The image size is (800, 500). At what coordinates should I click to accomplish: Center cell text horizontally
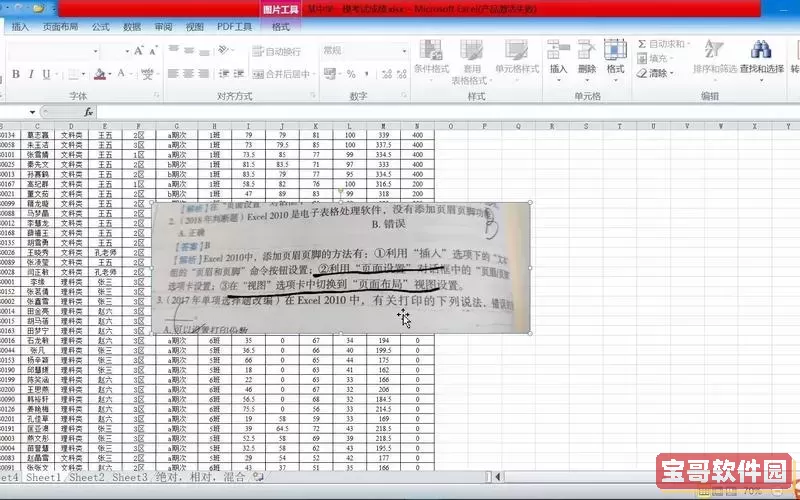pyautogui.click(x=189, y=74)
